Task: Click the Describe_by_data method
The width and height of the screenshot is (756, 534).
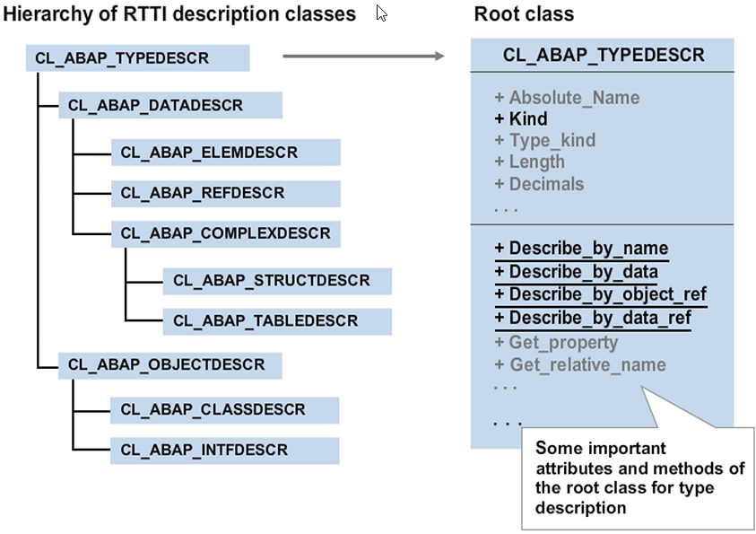Action: tap(576, 272)
